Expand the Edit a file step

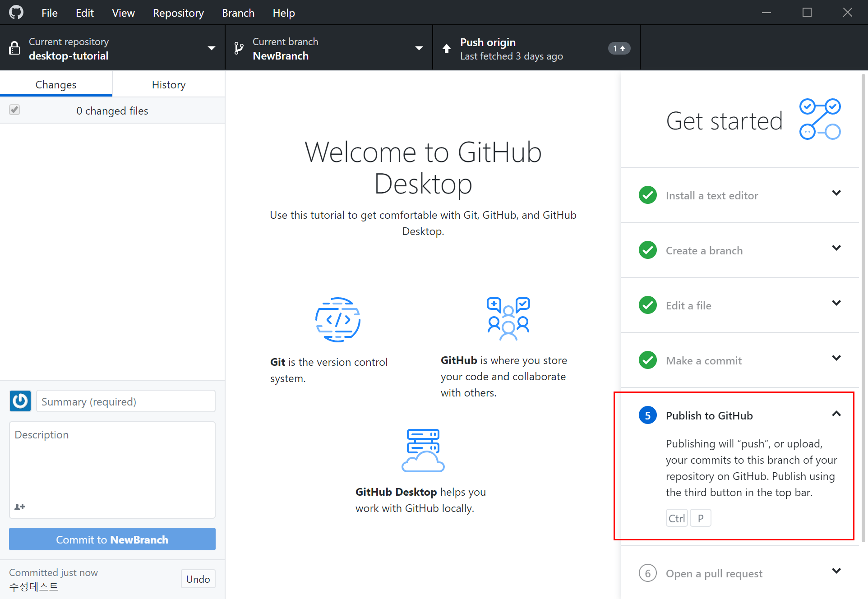tap(836, 303)
